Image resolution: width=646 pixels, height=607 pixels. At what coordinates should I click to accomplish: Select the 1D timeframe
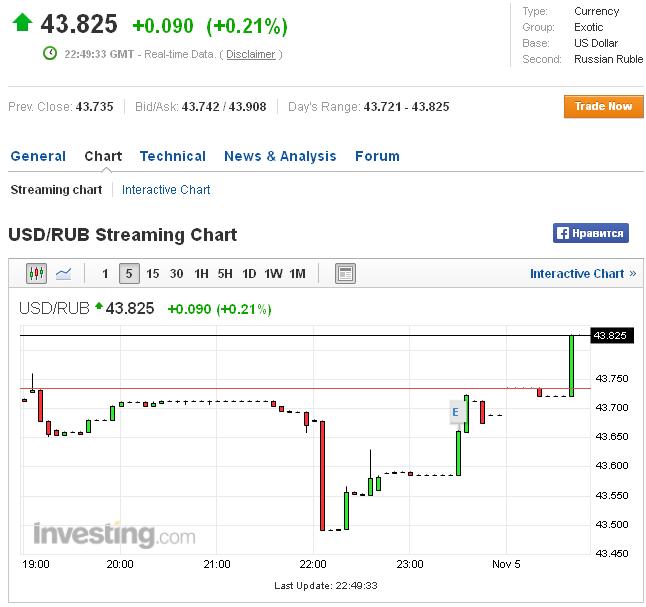click(249, 274)
